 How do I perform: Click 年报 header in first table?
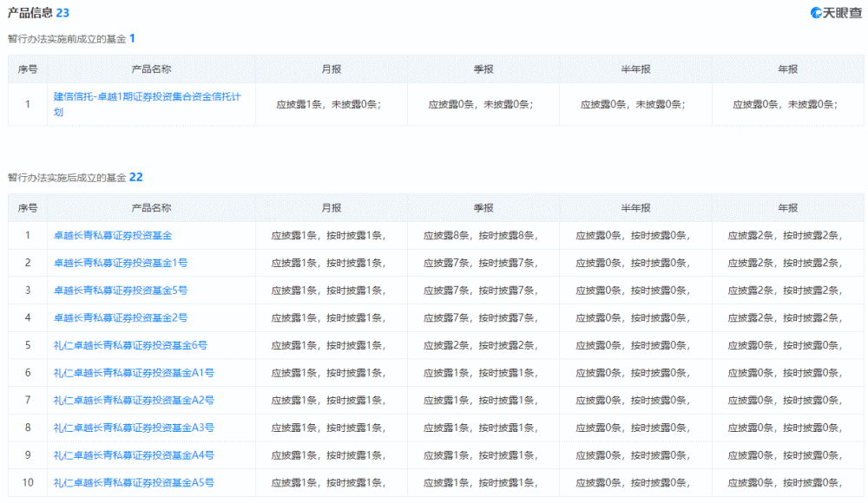788,69
